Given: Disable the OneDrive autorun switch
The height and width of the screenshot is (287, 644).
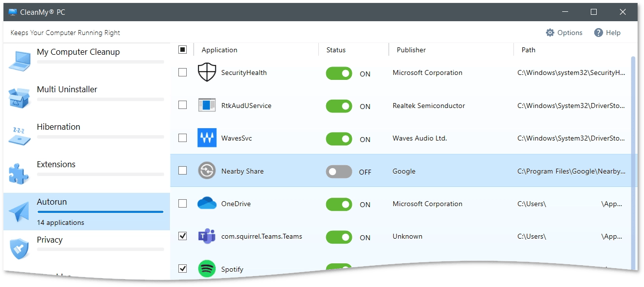Looking at the screenshot, I should [x=339, y=204].
